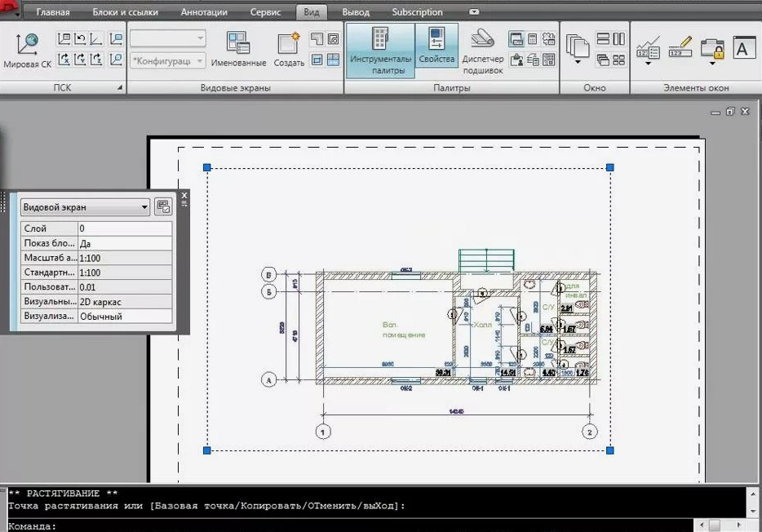Click the Показ блокирован value Да
The height and width of the screenshot is (532, 762).
coord(125,243)
